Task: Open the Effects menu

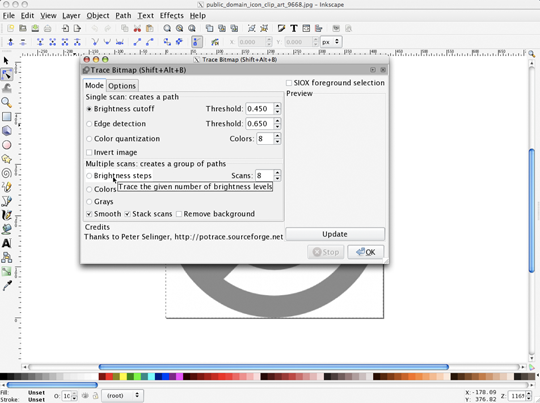Action: point(172,16)
